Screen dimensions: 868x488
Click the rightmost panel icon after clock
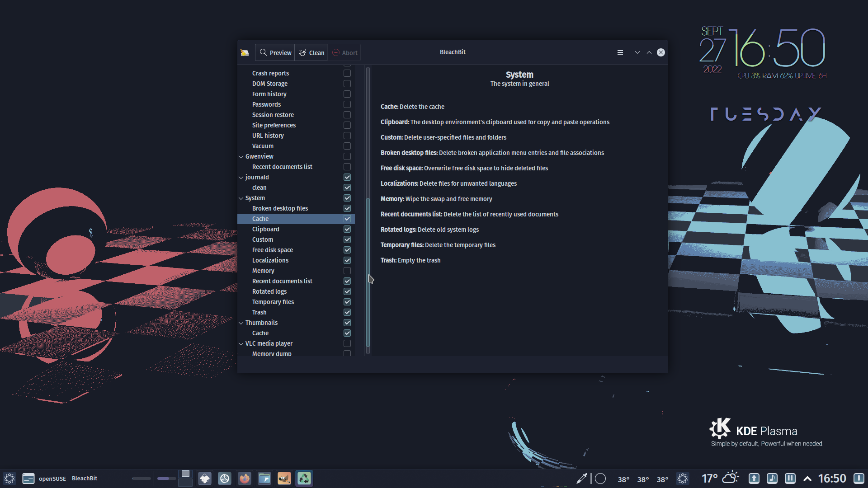click(x=859, y=479)
